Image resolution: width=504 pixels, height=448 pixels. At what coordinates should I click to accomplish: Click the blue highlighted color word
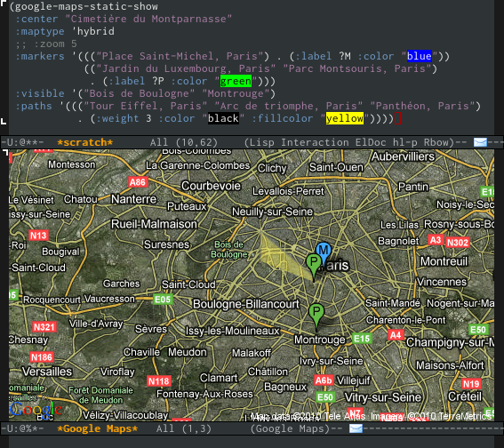pos(420,56)
